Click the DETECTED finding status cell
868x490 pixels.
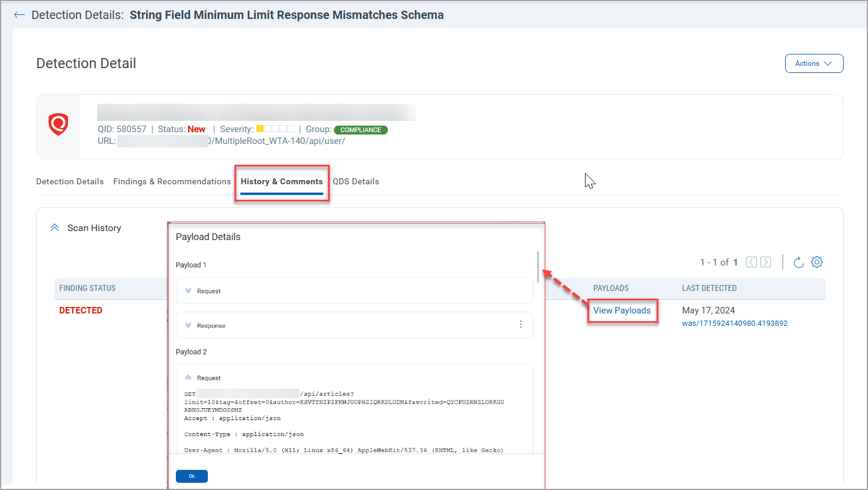point(81,310)
